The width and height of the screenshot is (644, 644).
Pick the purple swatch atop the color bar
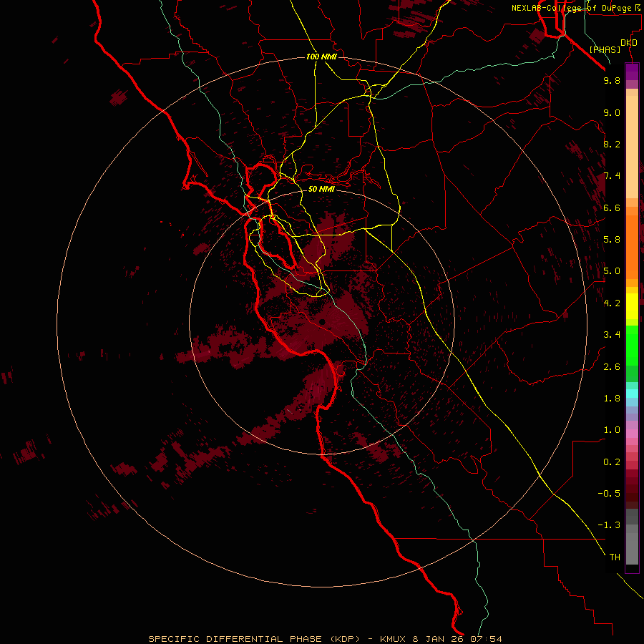coord(632,72)
